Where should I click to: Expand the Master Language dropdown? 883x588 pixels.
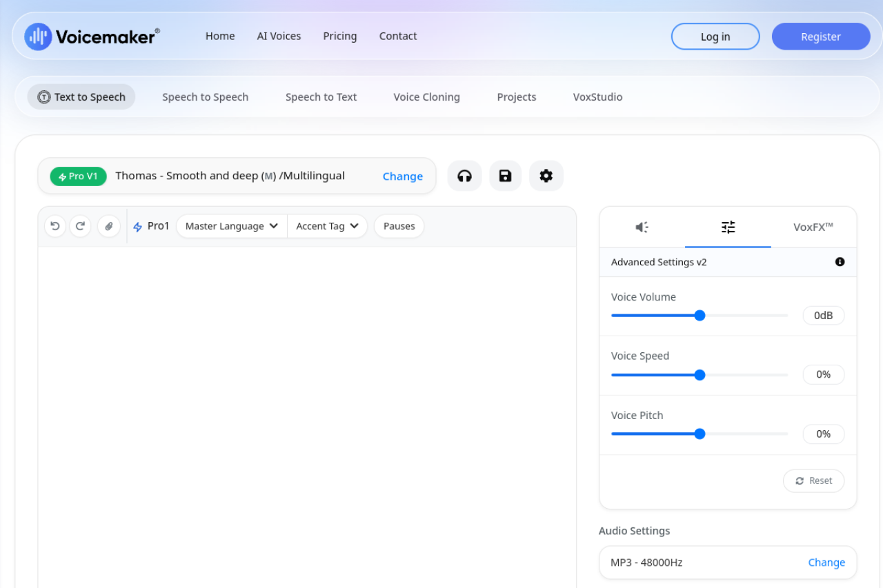232,226
